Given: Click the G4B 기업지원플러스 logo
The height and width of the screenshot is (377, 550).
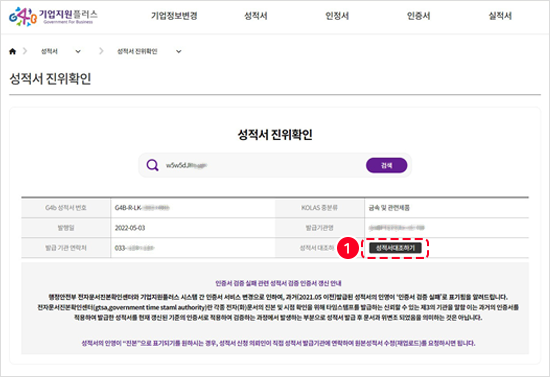Looking at the screenshot, I should click(53, 16).
